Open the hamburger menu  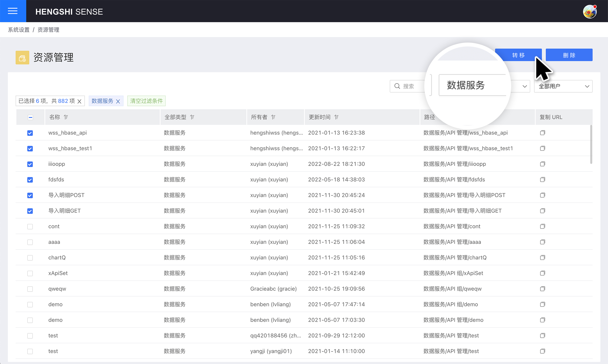pos(13,11)
